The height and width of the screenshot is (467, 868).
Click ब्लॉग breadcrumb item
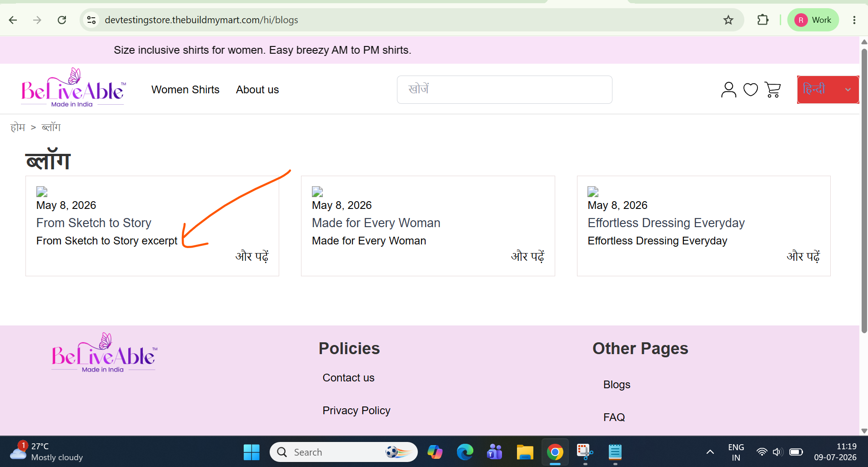51,127
